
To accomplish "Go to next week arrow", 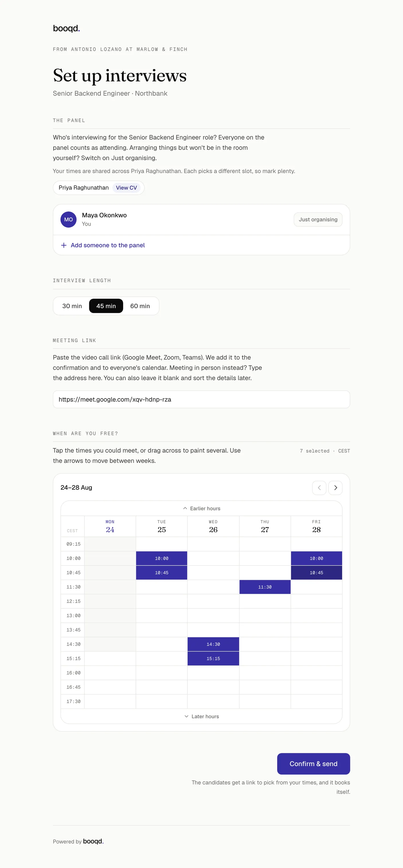I will (x=335, y=488).
